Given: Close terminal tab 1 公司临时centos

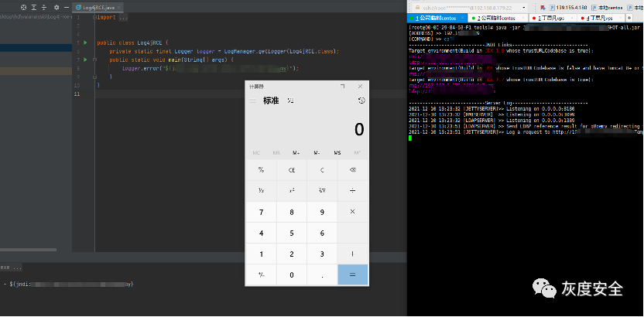Looking at the screenshot, I should click(x=462, y=18).
